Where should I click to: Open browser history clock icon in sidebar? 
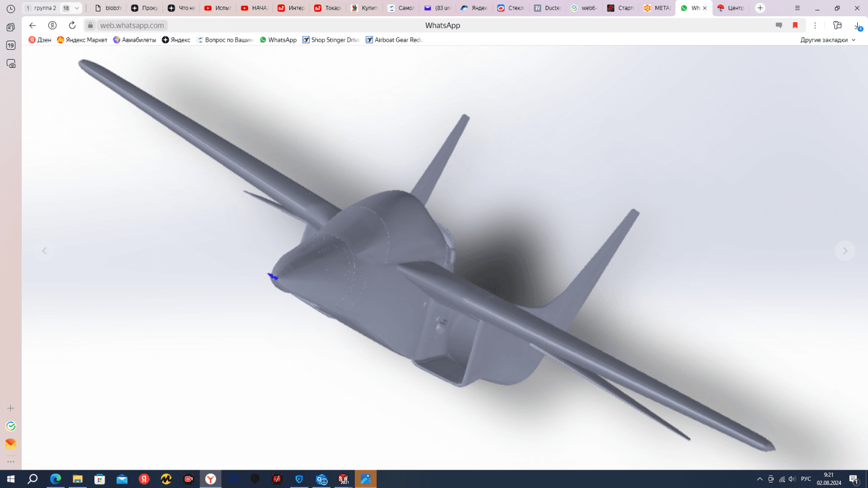coord(10,9)
